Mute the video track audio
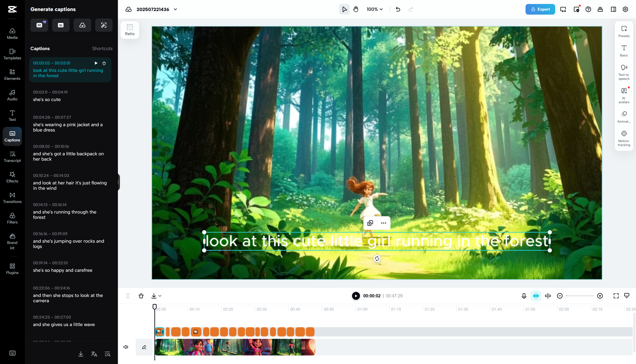636x364 pixels. pos(126,347)
